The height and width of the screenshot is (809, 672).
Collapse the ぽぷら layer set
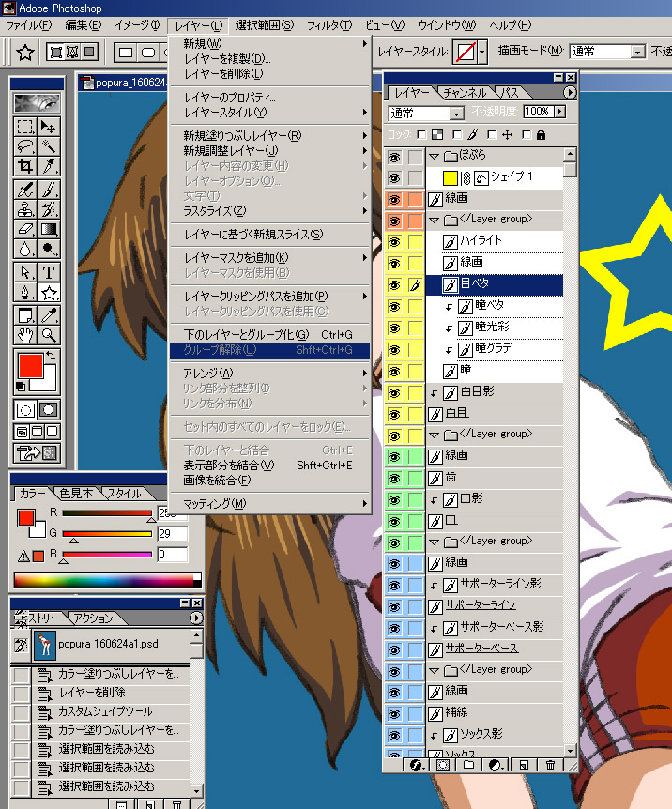coord(434,156)
